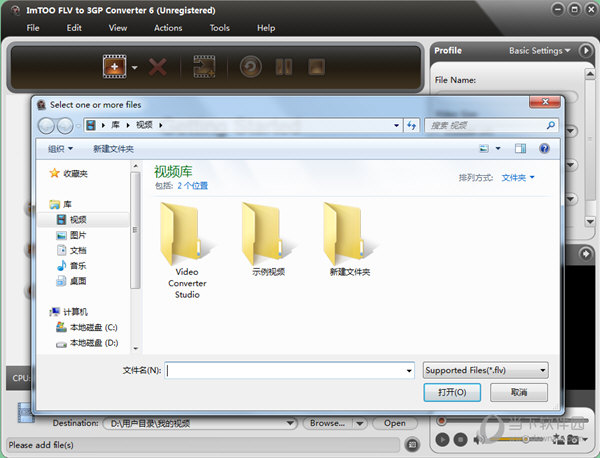Click the Stop conversion icon
This screenshot has width=600, height=458.
click(x=316, y=67)
